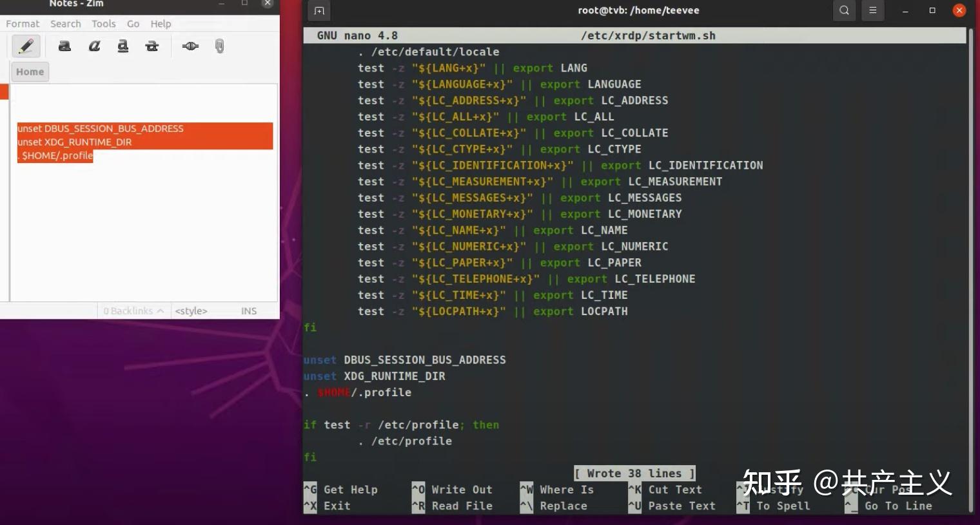The height and width of the screenshot is (525, 980).
Task: Minimize the terminal window
Action: point(905,10)
